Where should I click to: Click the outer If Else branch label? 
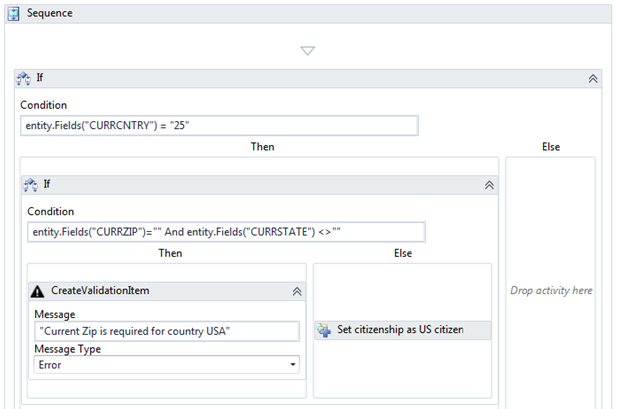[x=551, y=147]
